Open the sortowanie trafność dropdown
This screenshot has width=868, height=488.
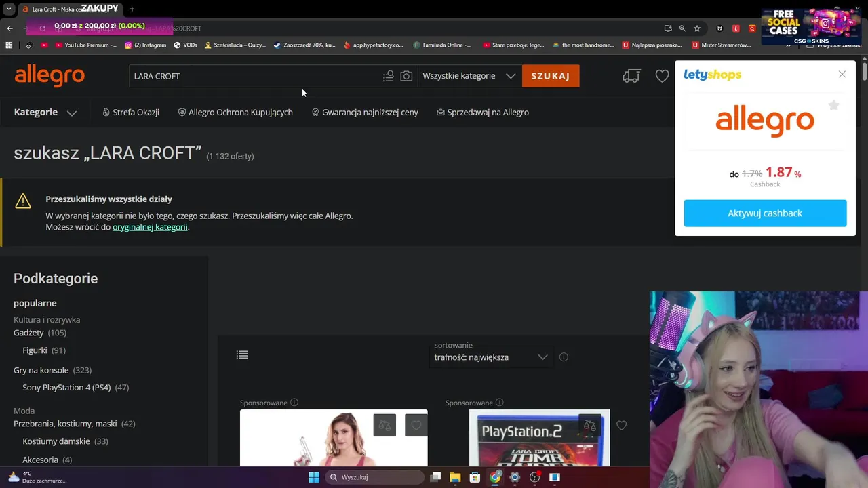pyautogui.click(x=491, y=357)
